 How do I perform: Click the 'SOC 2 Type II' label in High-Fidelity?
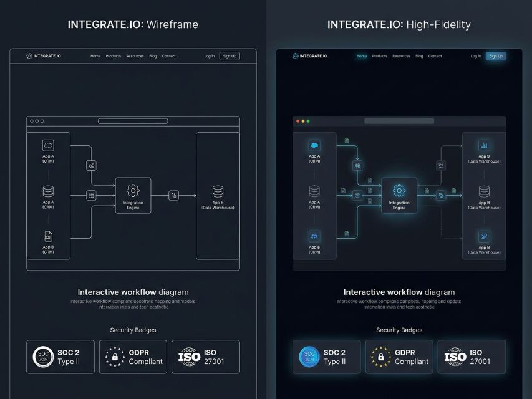point(335,357)
